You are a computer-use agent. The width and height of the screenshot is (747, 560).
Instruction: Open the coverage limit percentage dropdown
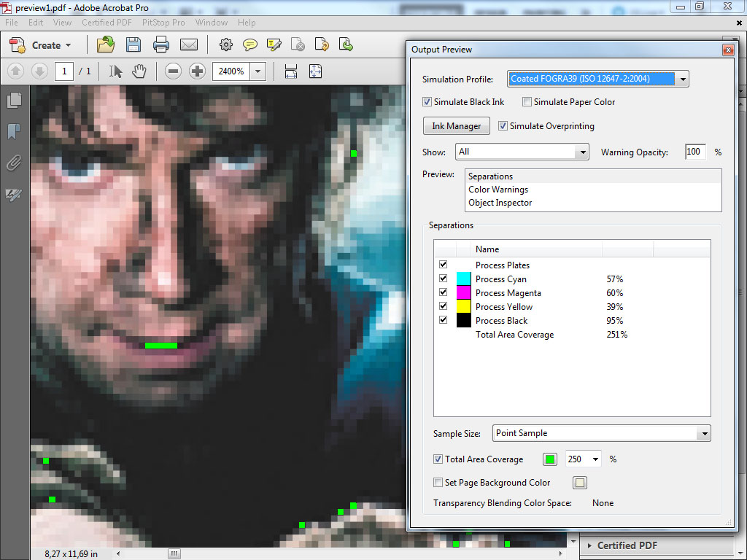pyautogui.click(x=595, y=459)
